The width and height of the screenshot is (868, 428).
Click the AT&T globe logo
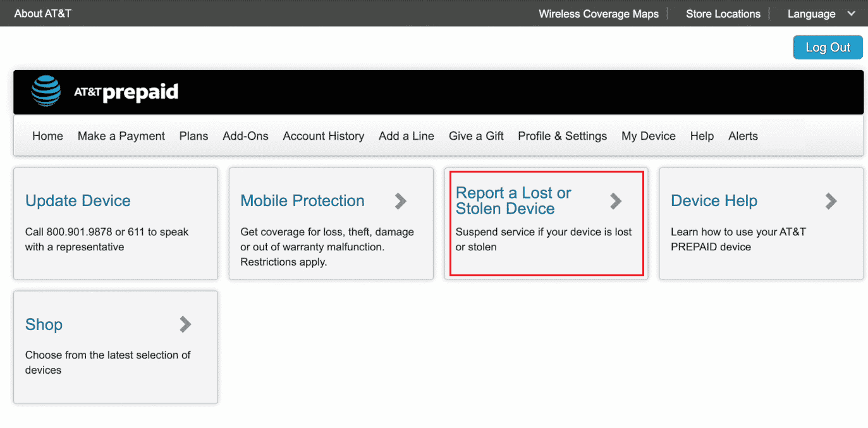[46, 91]
